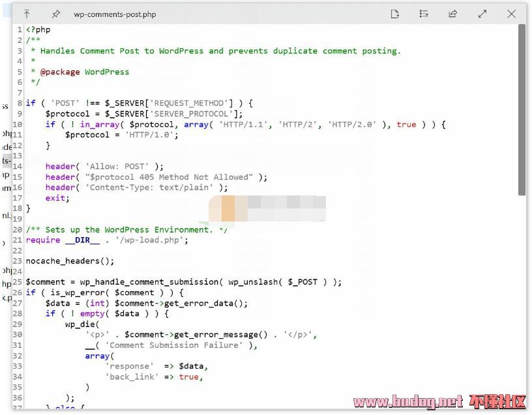
Task: Click the open file document icon
Action: [394, 14]
